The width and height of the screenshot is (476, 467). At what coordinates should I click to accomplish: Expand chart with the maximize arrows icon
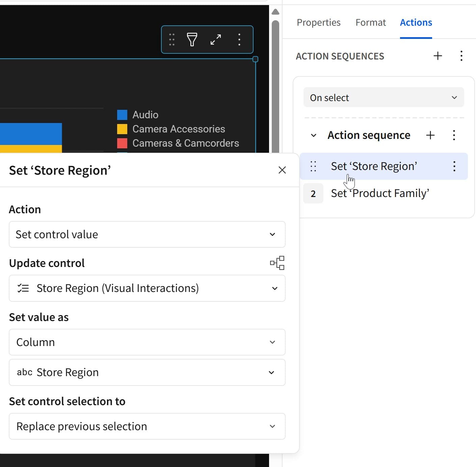tap(215, 40)
